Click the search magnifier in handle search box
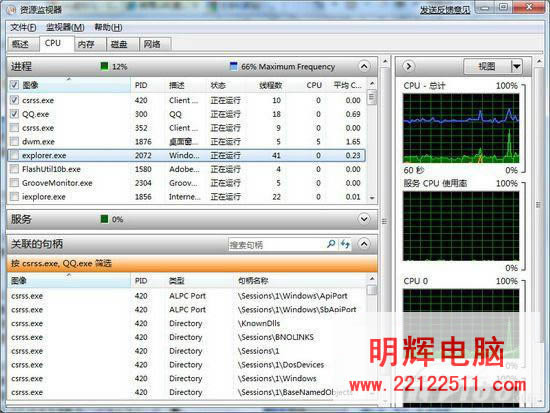 pos(331,244)
